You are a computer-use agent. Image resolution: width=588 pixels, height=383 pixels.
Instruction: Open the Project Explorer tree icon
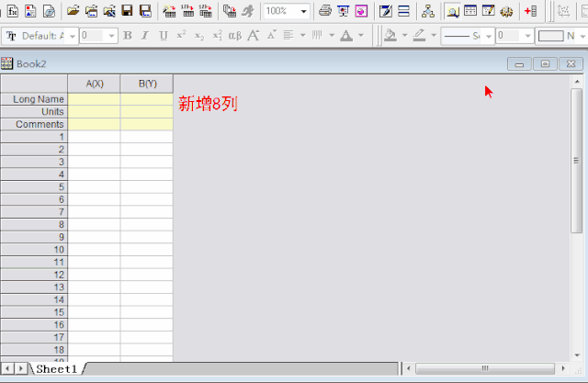click(427, 12)
